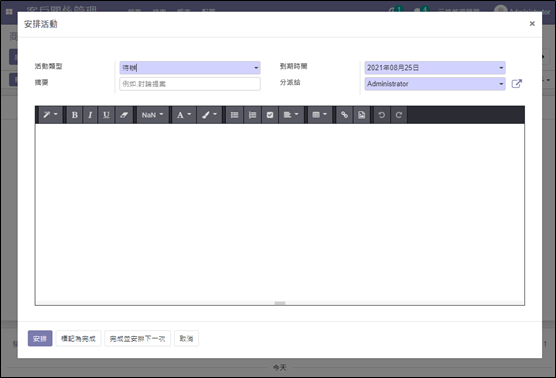This screenshot has height=378, width=556.
Task: Toggle italic formatting
Action: [90, 115]
